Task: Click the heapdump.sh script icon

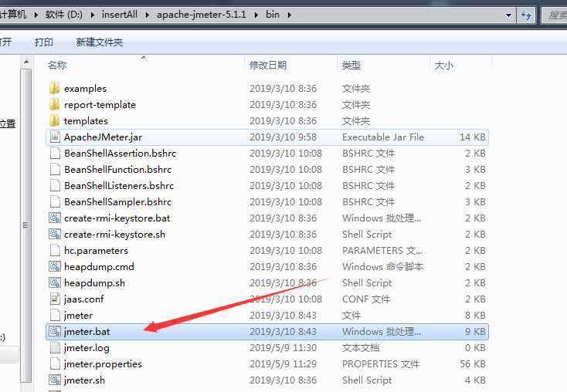Action: [x=55, y=283]
